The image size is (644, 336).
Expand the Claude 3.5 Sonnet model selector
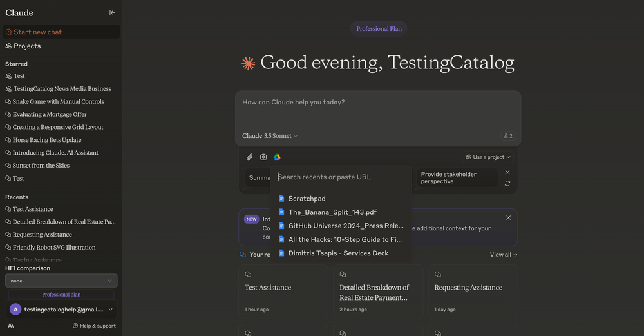tap(270, 136)
